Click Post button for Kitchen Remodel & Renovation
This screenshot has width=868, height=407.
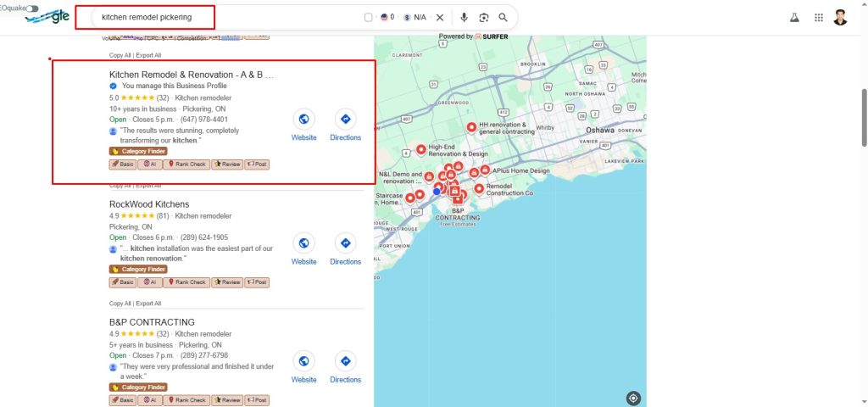(257, 164)
